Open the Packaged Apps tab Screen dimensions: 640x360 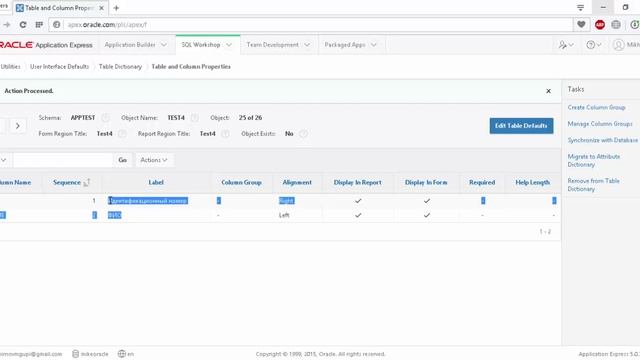coord(345,45)
